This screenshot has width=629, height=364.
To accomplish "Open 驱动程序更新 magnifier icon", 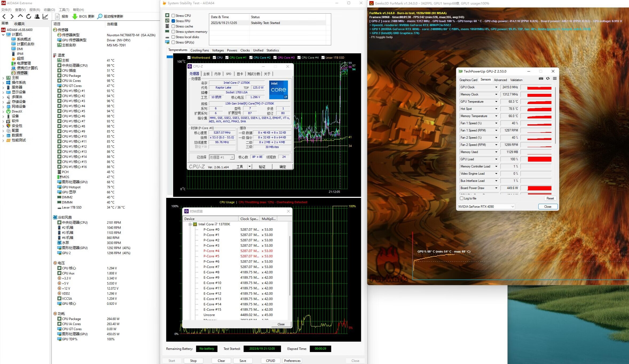I will (100, 17).
